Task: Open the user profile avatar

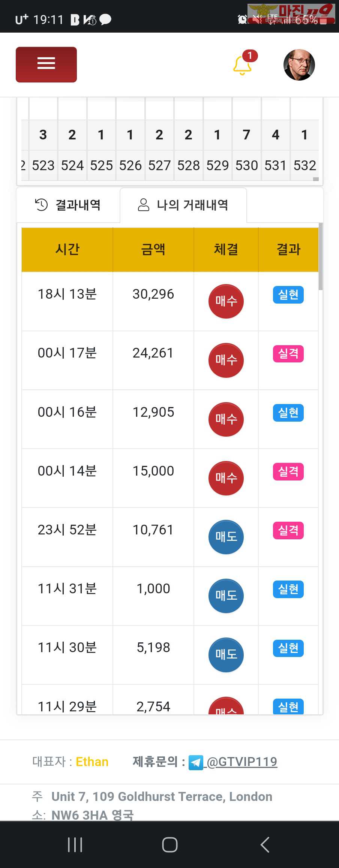Action: [299, 65]
